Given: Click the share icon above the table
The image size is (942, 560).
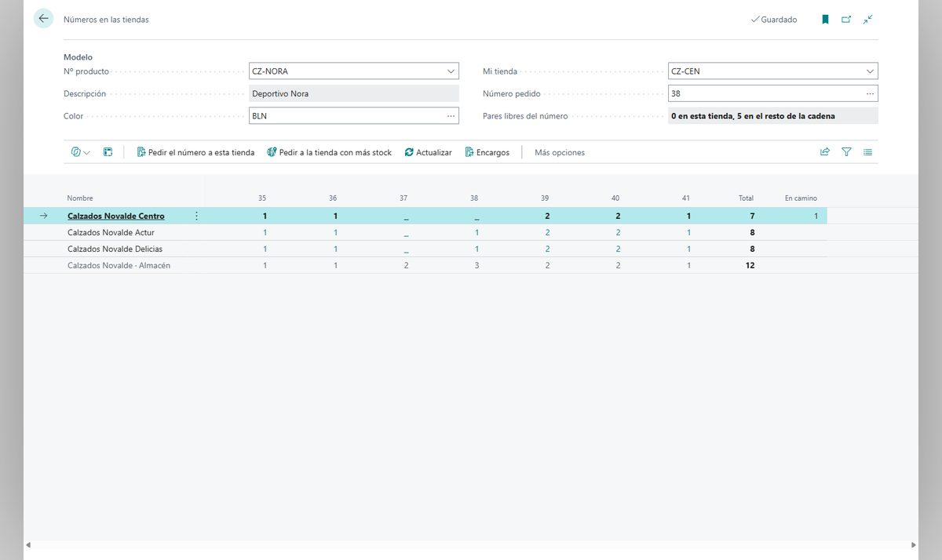Looking at the screenshot, I should coord(825,152).
